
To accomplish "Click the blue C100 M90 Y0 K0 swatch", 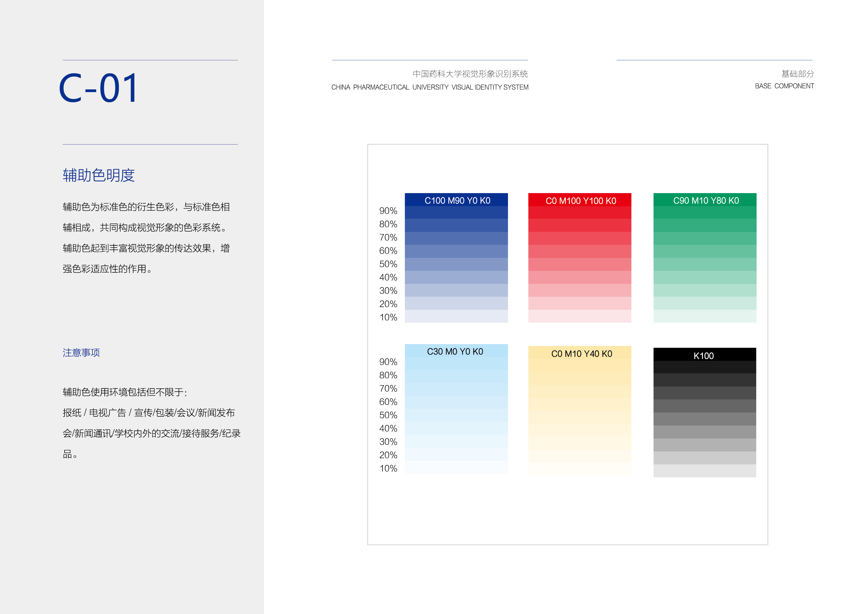I will pos(456,200).
